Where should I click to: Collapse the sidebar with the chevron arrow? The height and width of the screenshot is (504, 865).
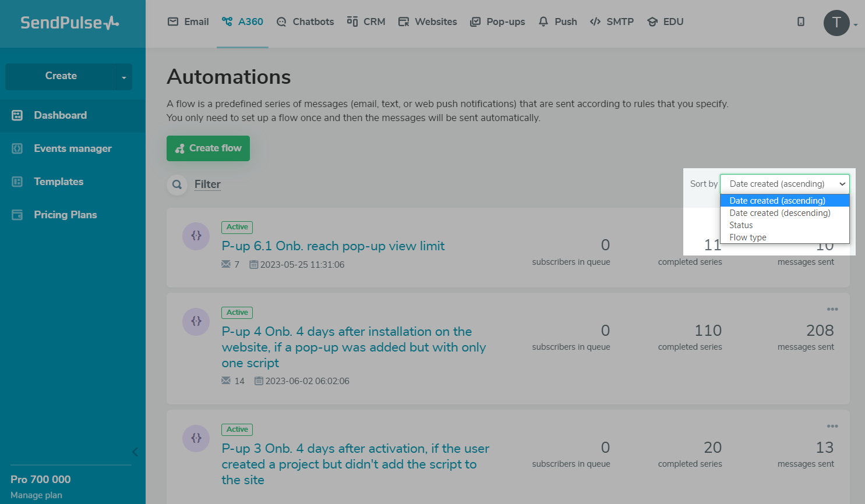[x=135, y=452]
